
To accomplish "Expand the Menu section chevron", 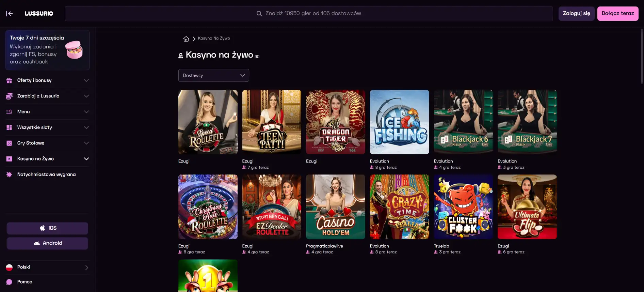I will (86, 112).
